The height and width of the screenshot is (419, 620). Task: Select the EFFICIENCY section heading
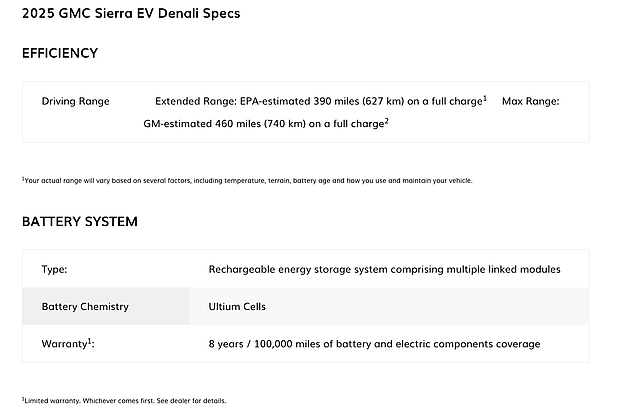60,52
